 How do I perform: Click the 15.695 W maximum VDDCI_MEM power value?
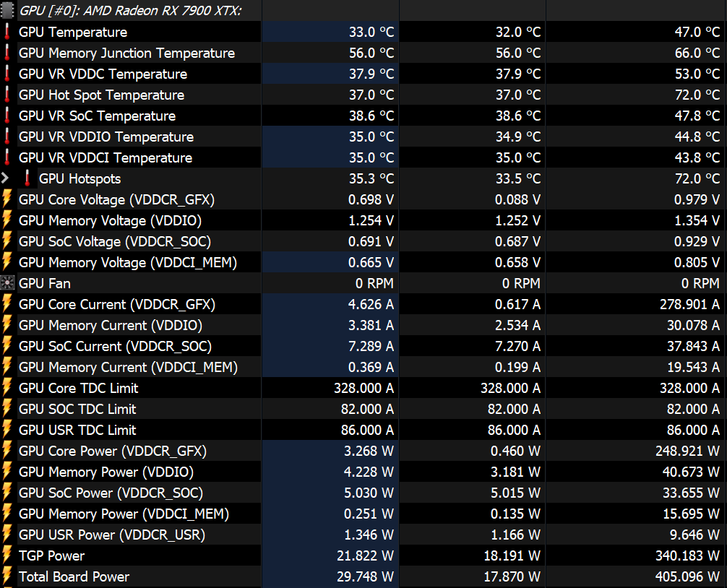(691, 514)
